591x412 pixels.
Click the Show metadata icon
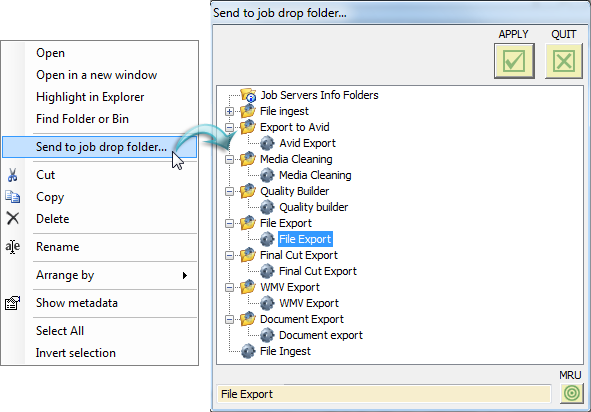coord(12,303)
